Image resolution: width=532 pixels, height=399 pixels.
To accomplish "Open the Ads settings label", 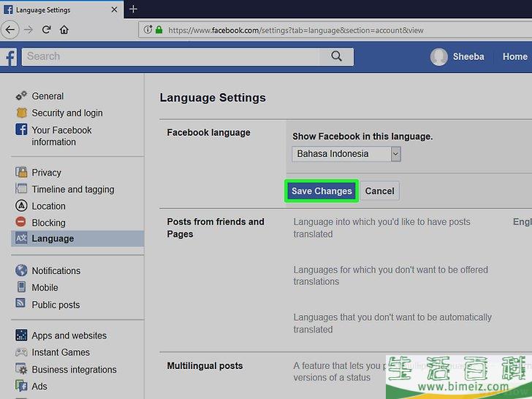I will tap(39, 386).
